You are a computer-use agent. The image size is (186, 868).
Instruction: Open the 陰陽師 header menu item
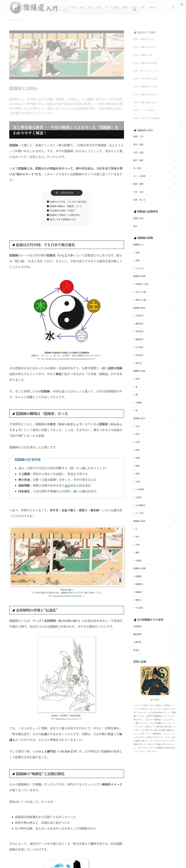pos(152,7)
